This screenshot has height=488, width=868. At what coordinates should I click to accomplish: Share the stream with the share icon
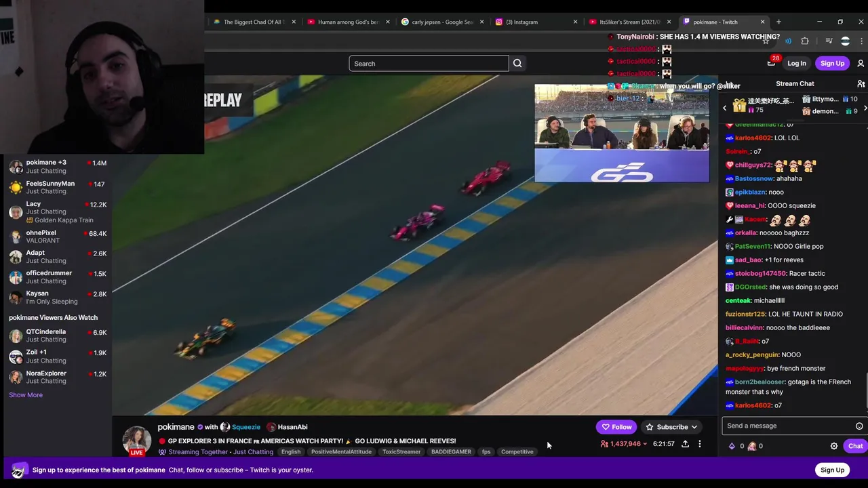[685, 444]
